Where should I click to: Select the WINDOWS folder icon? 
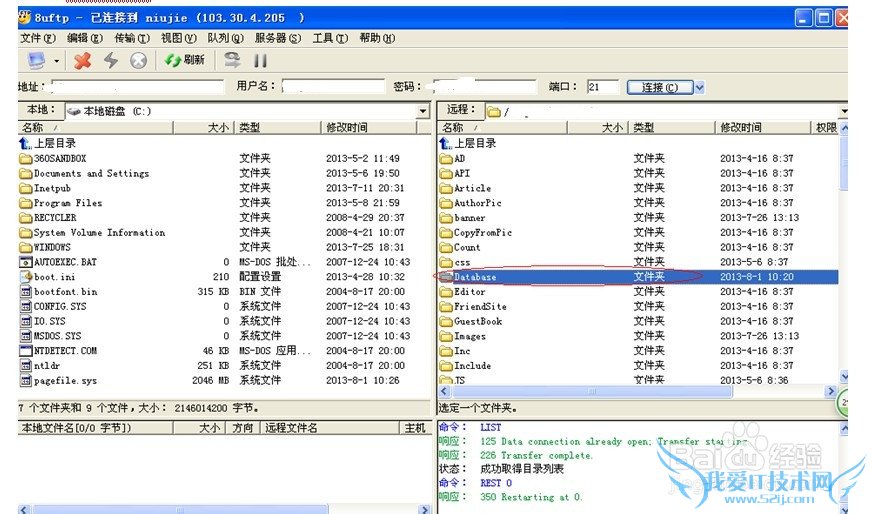coord(26,247)
